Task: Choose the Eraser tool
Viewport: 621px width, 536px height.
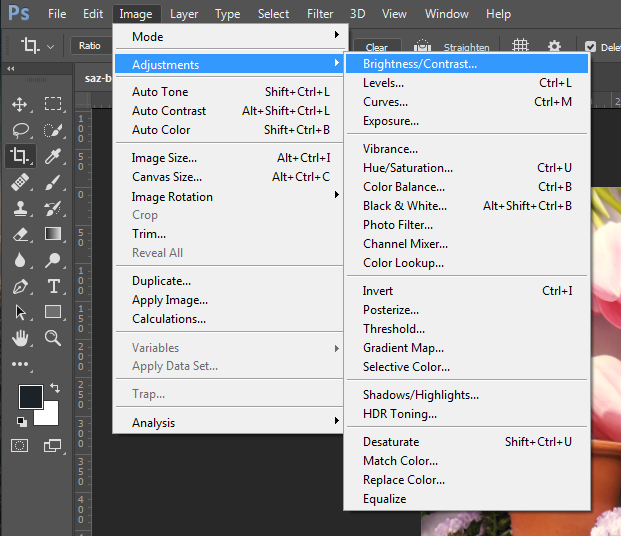Action: [x=20, y=234]
